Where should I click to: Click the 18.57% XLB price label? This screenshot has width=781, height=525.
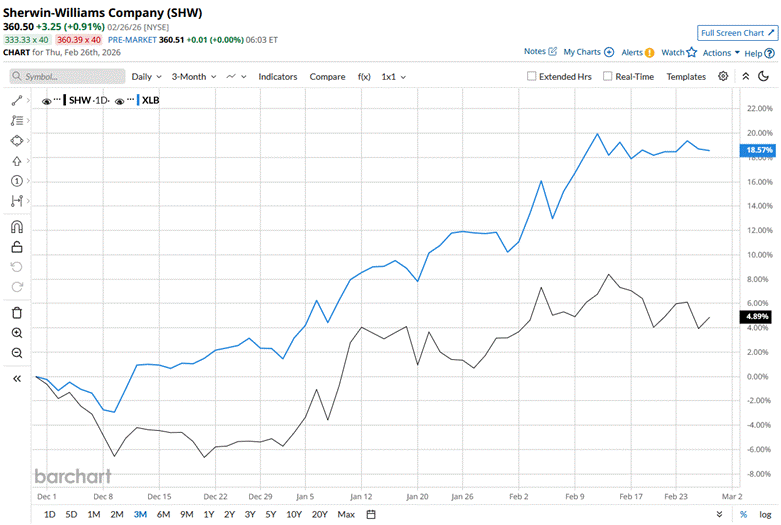pyautogui.click(x=758, y=150)
